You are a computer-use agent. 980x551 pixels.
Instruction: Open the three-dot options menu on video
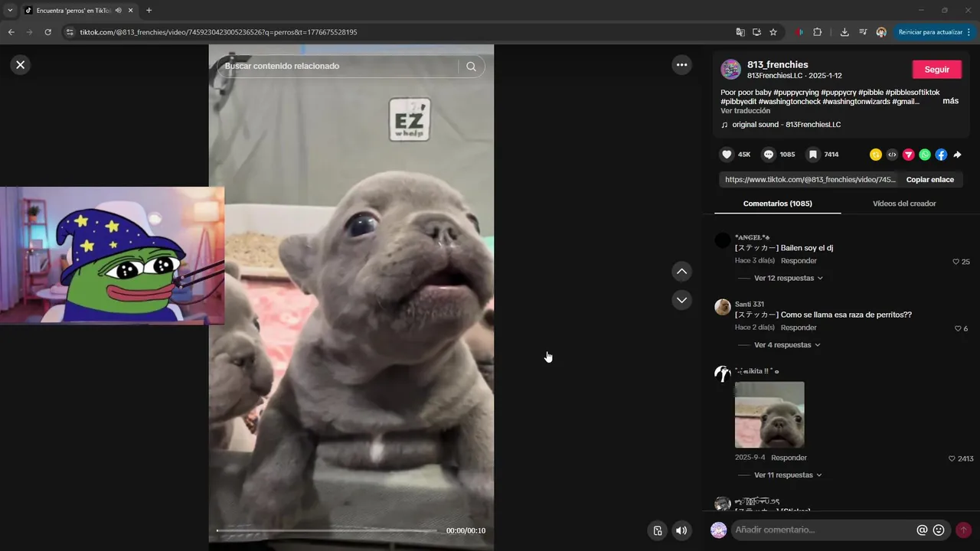[681, 65]
